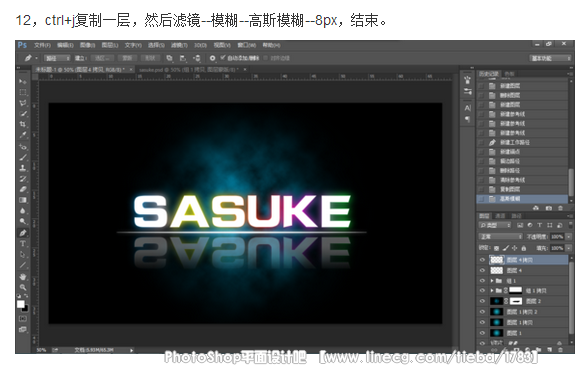This screenshot has width=588, height=374.
Task: Uncheck the 自动添加/删除 checkbox
Action: tap(223, 58)
